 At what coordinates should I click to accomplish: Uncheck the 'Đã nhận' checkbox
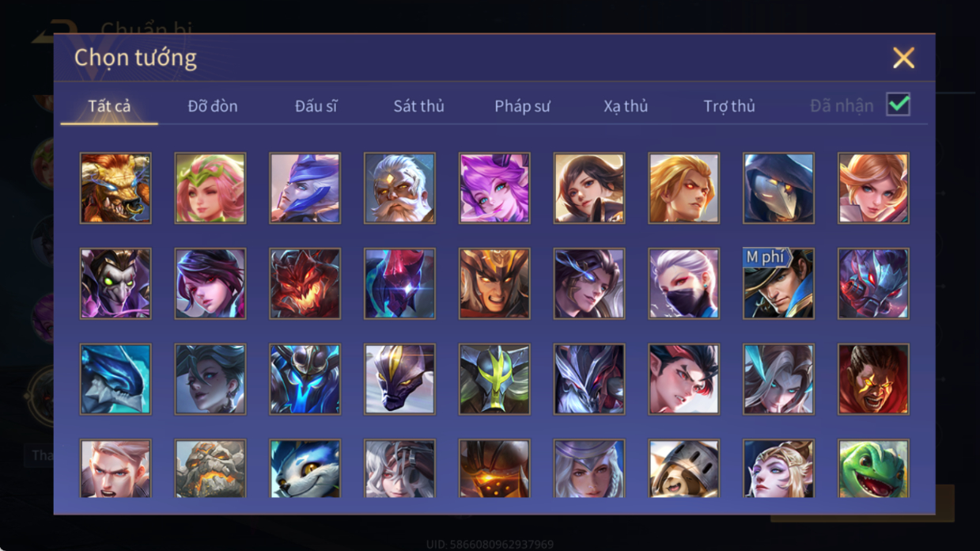tap(898, 104)
